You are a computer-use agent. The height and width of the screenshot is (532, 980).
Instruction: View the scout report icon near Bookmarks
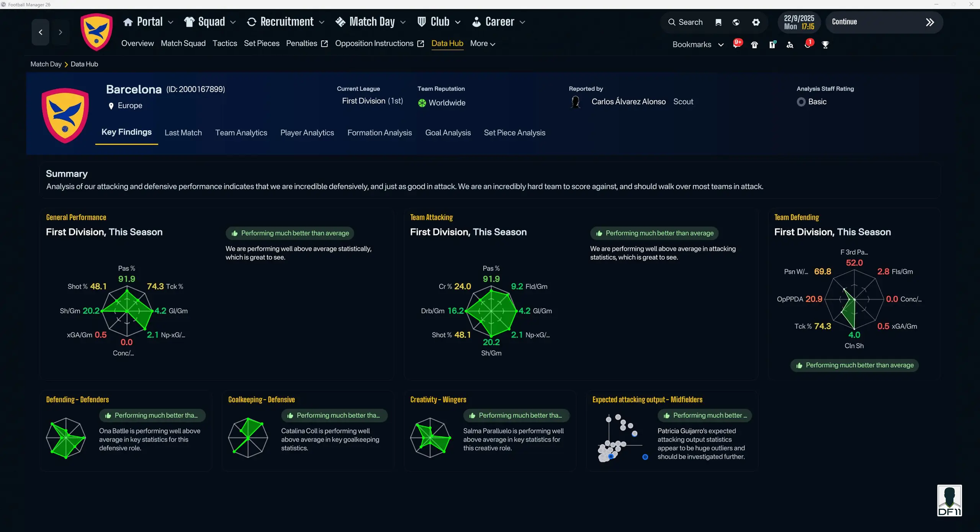772,44
